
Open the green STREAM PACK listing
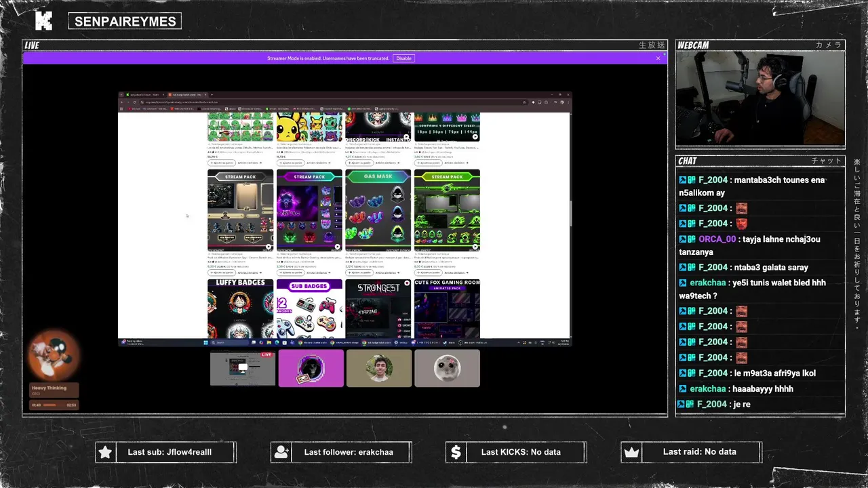[x=447, y=209]
